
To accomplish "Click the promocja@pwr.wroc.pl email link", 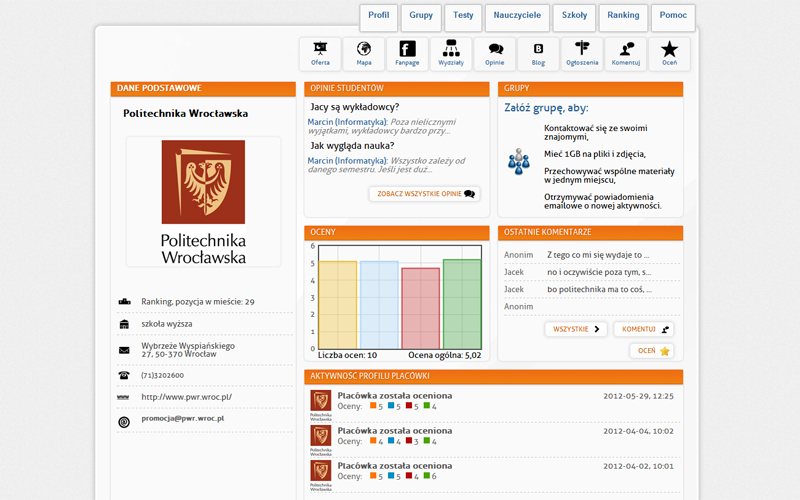I will [x=183, y=418].
